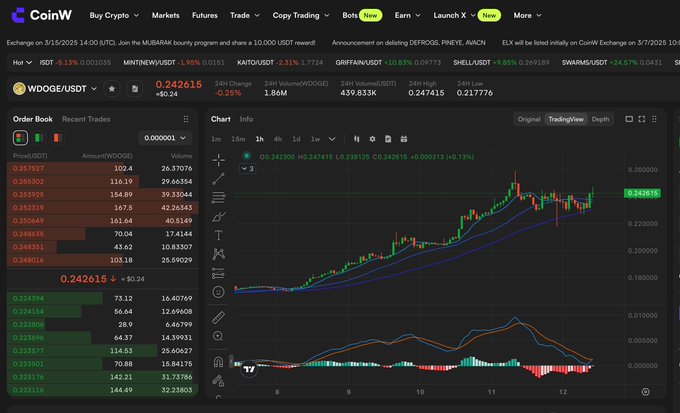Show only sell orders in order book
680x413 pixels.
click(56, 138)
